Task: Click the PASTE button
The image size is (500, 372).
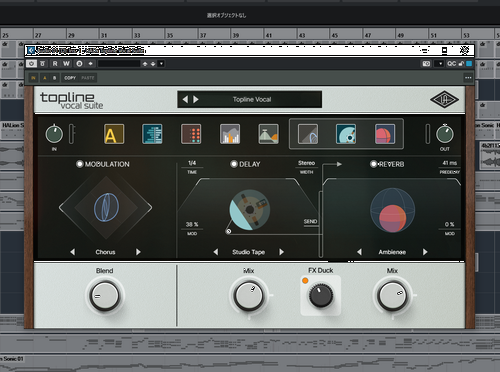Action: (x=88, y=78)
